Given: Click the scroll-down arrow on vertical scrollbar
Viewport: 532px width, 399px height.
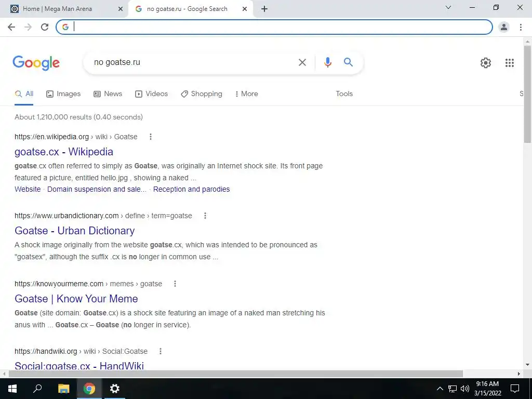Looking at the screenshot, I should [527, 365].
